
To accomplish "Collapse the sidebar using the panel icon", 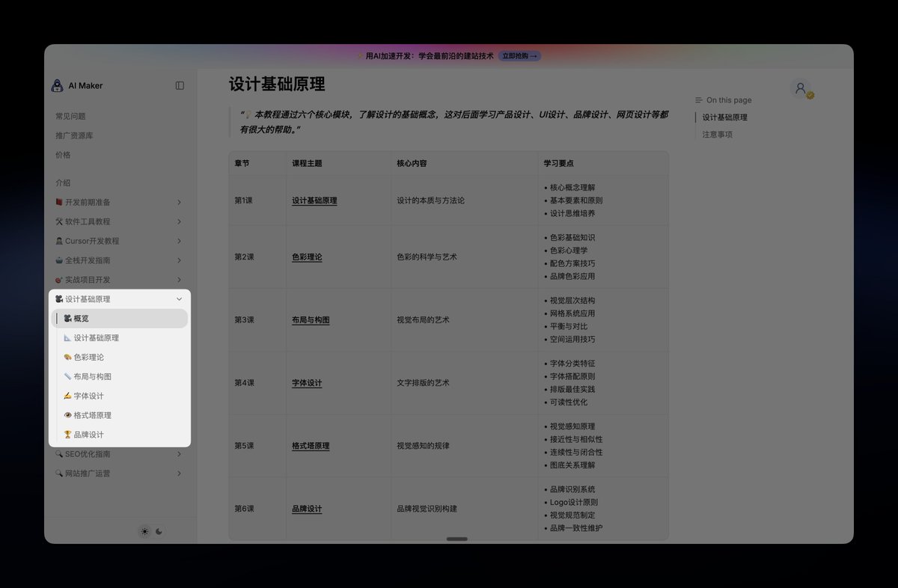I will (x=179, y=85).
